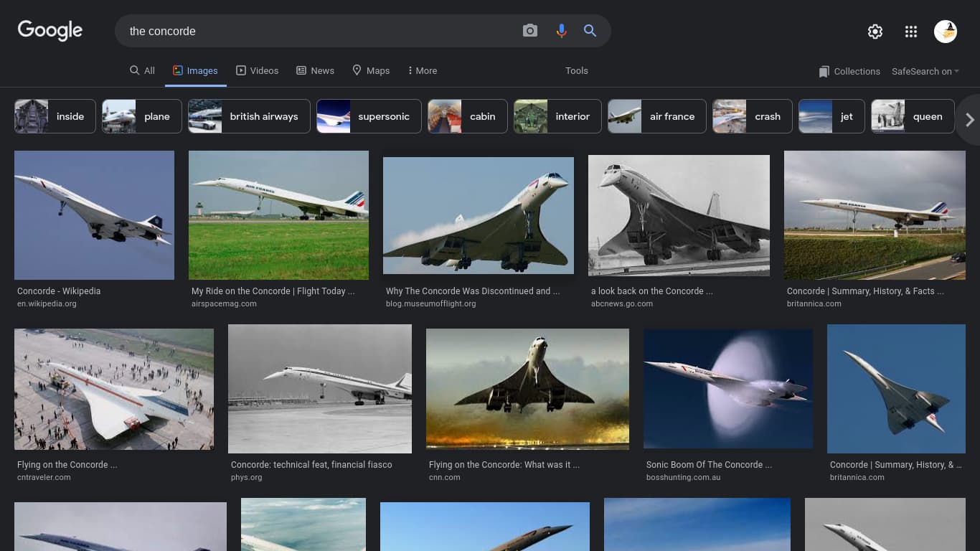
Task: Filter by the "crash" chip
Action: [753, 116]
